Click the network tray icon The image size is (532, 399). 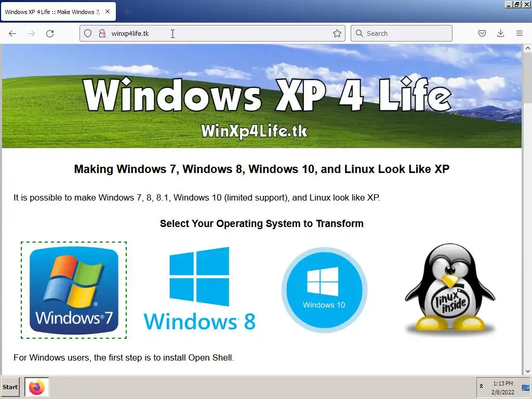click(x=526, y=388)
